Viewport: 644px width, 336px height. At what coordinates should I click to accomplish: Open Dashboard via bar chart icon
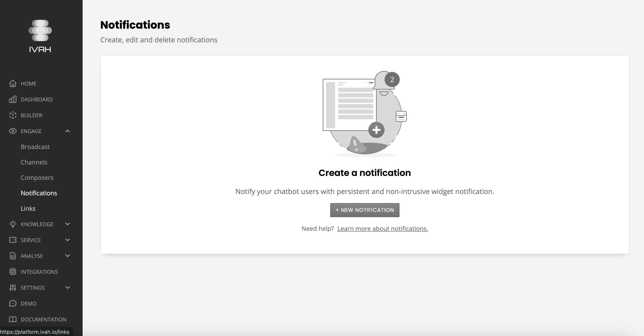(13, 99)
